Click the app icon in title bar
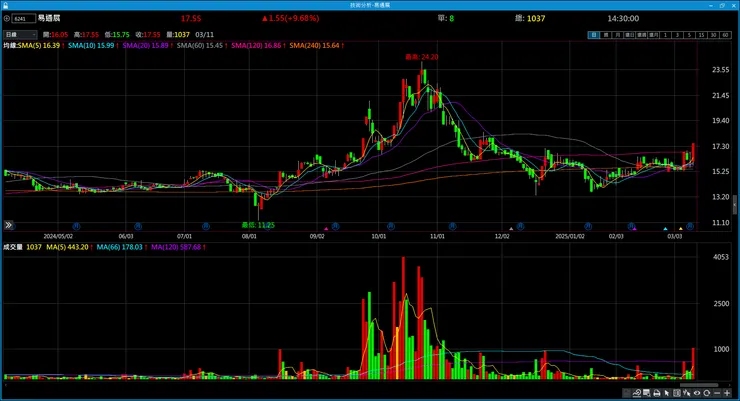 coord(5,5)
